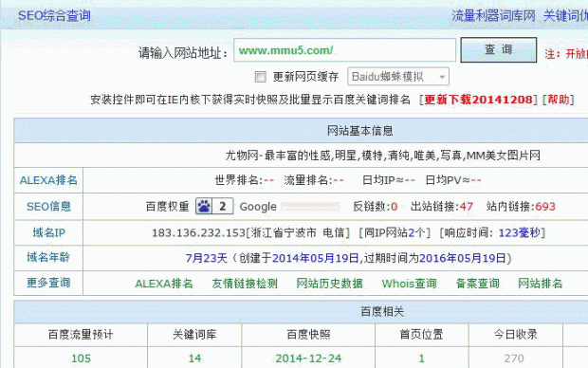
Task: Click the 更新下载20141208 link
Action: (478, 100)
